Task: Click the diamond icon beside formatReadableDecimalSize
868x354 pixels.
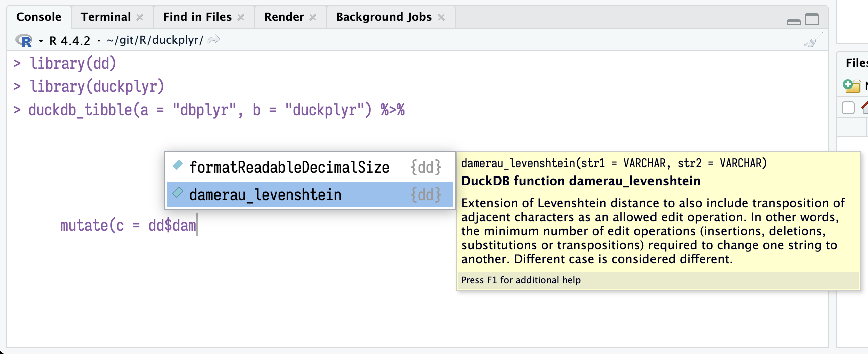Action: click(x=178, y=165)
